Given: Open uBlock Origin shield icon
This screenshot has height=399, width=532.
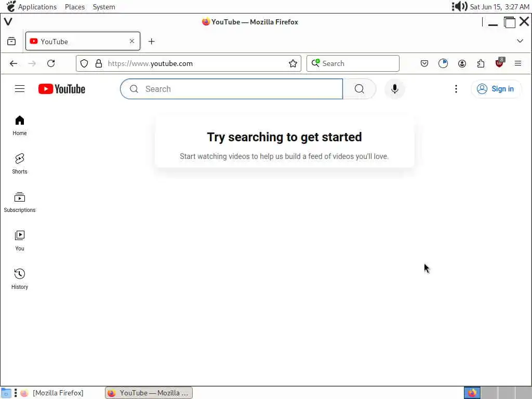Looking at the screenshot, I should [x=500, y=63].
